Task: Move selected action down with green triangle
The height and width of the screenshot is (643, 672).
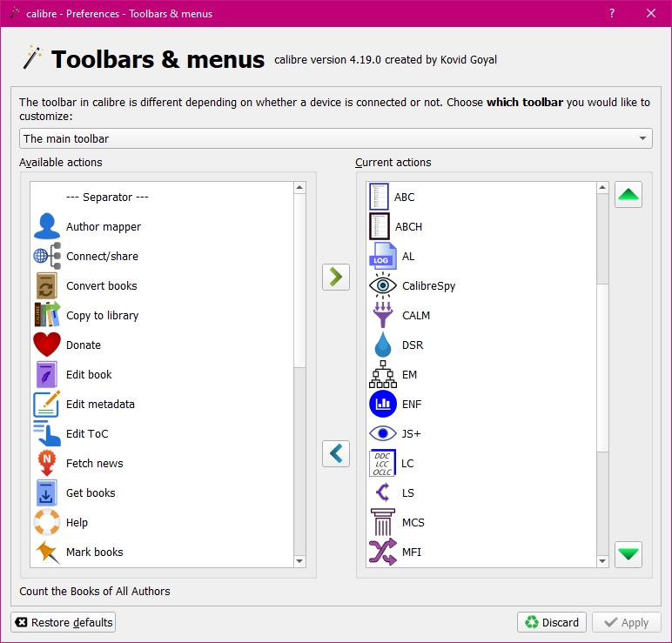Action: (x=628, y=554)
